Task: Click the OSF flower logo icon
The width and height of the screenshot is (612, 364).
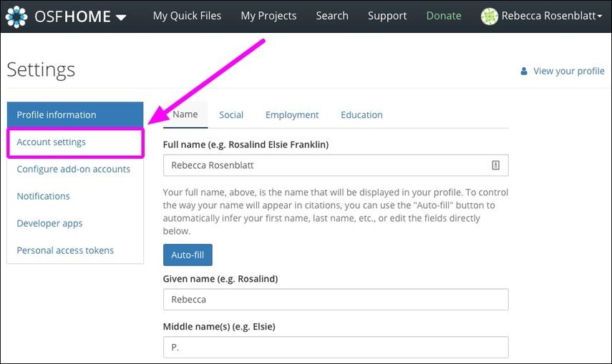Action: (16, 16)
